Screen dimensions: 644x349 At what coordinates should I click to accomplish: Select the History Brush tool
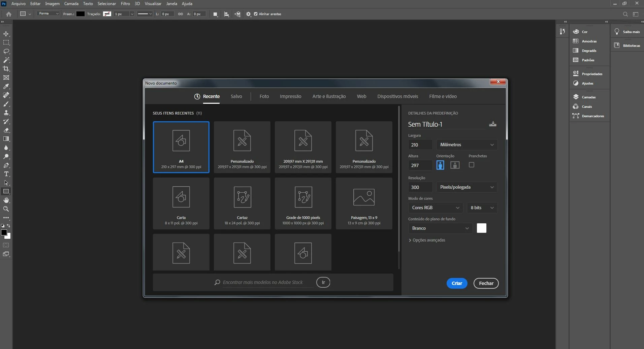(x=6, y=121)
